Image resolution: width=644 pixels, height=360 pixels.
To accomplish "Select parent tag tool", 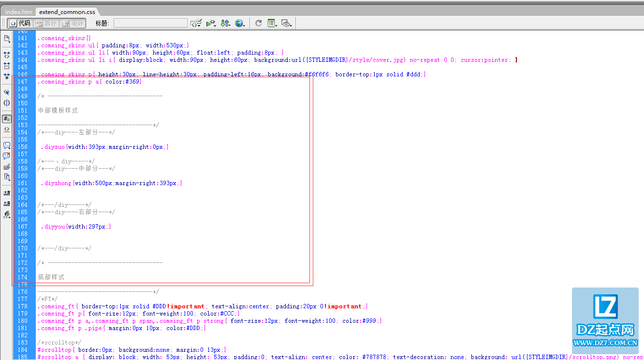I will [7, 92].
